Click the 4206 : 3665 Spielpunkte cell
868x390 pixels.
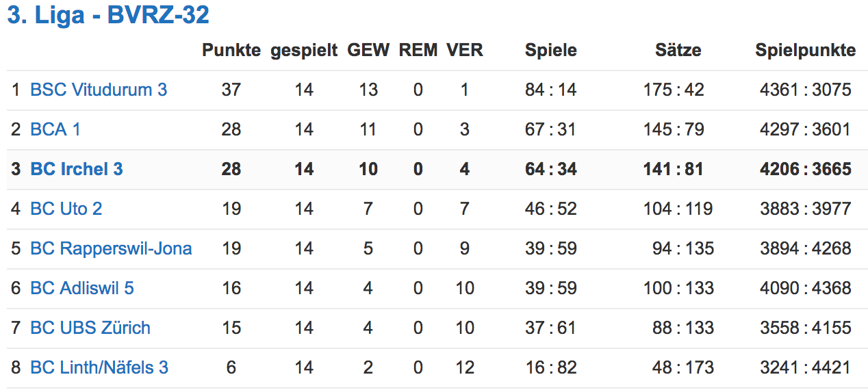[806, 169]
